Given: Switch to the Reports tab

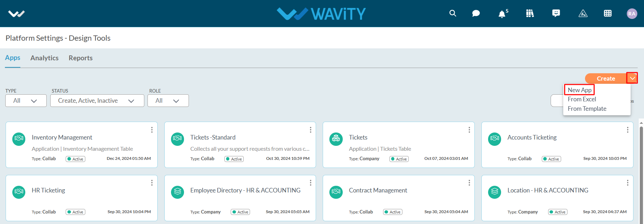Looking at the screenshot, I should tap(81, 58).
